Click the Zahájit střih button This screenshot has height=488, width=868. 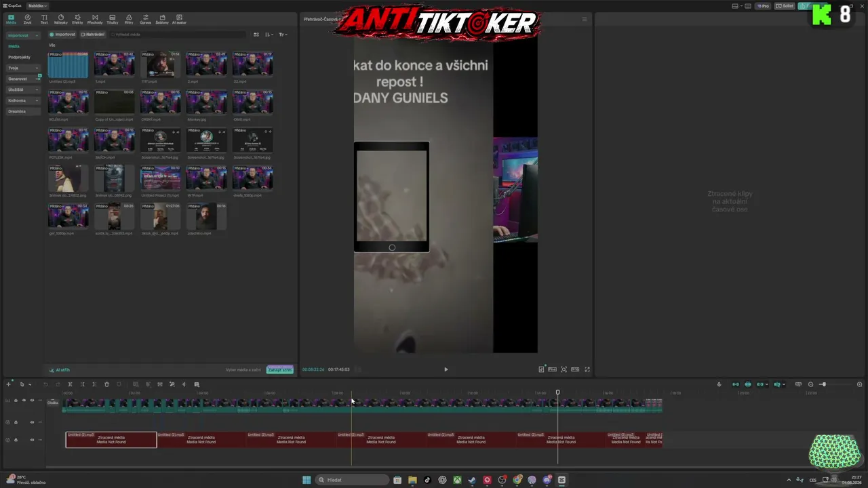point(279,370)
